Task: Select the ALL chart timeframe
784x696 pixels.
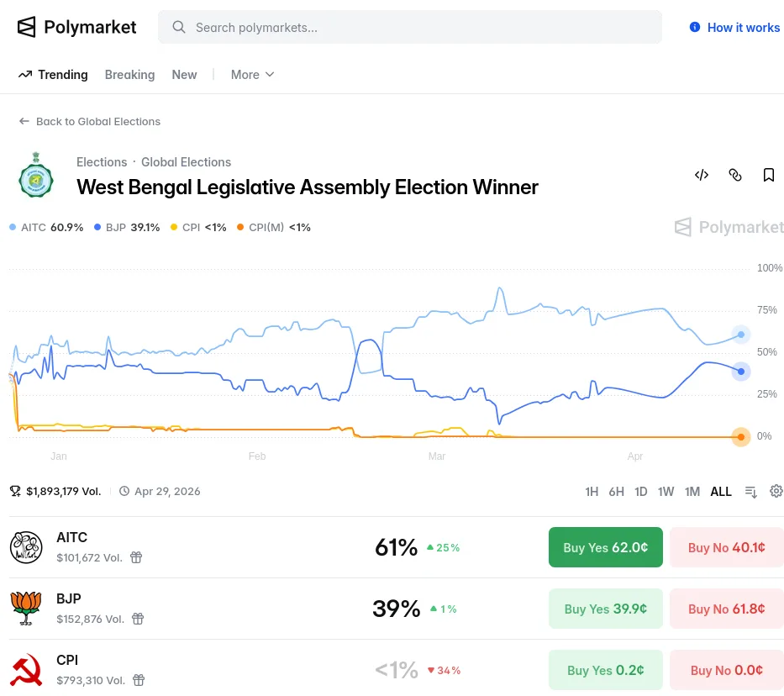Action: point(721,492)
